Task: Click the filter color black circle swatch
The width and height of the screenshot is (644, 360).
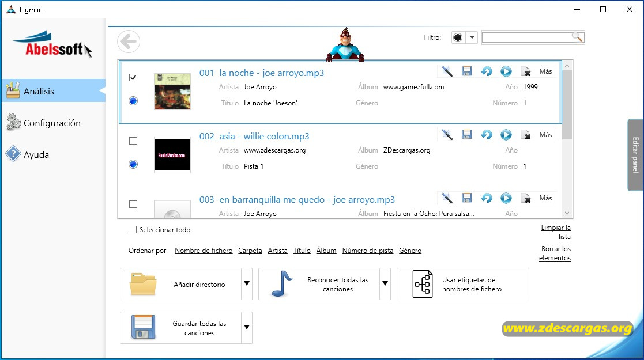Action: coord(458,37)
